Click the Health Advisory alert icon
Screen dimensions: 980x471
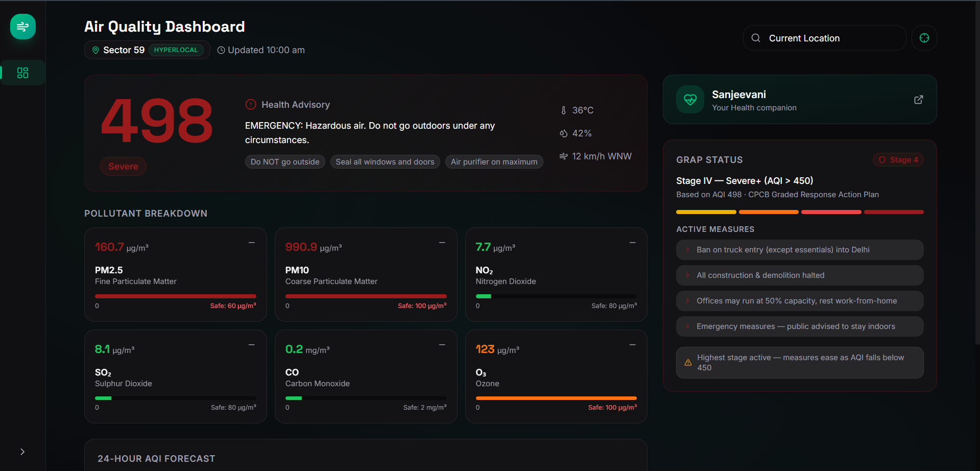click(x=251, y=104)
